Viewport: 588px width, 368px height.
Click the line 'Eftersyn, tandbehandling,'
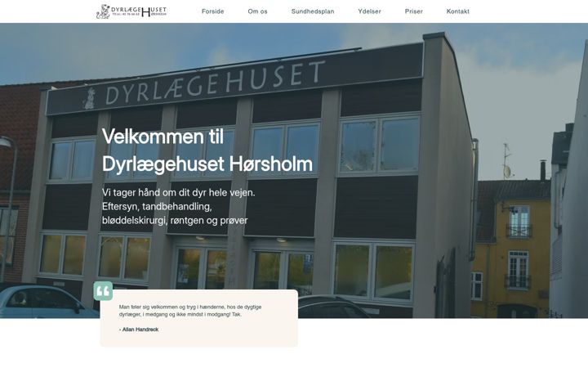pyautogui.click(x=157, y=207)
